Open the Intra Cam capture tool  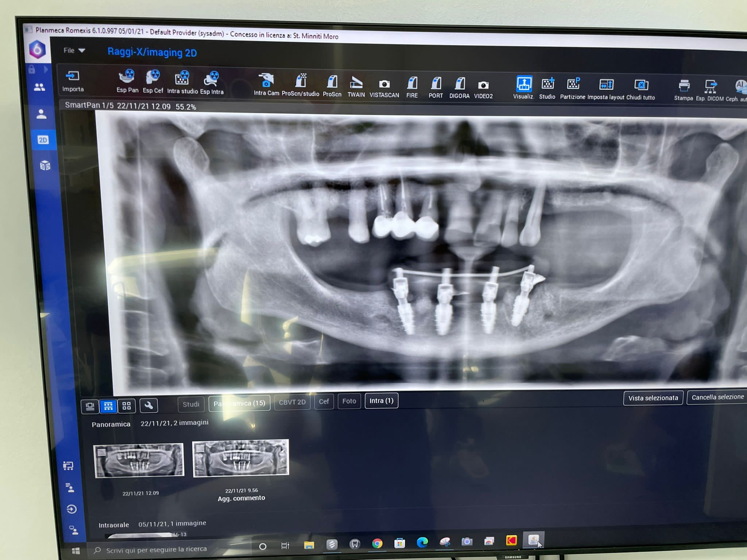tap(266, 81)
